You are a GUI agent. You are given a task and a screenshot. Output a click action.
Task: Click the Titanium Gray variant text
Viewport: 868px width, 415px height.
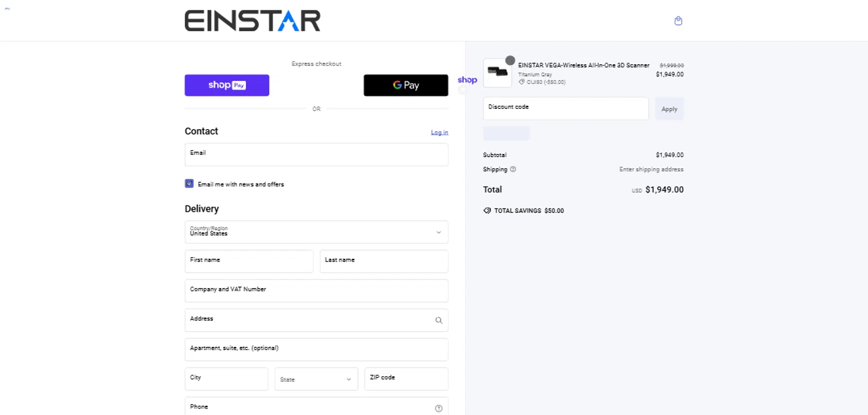(535, 75)
